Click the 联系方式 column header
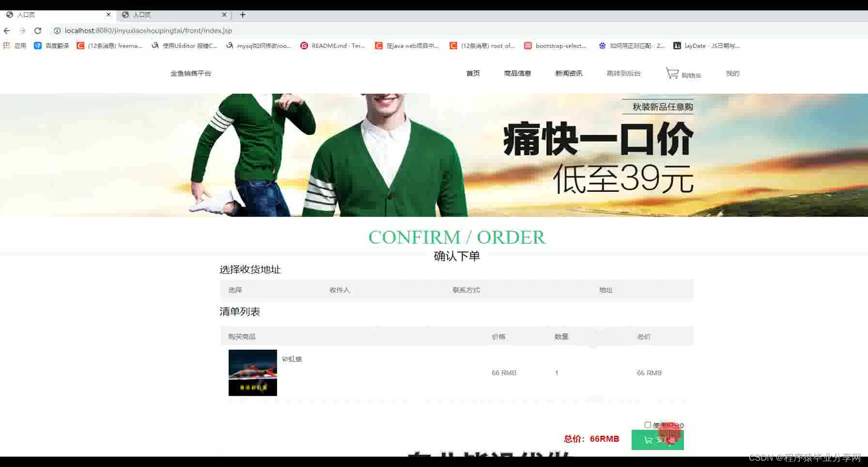 (x=466, y=290)
